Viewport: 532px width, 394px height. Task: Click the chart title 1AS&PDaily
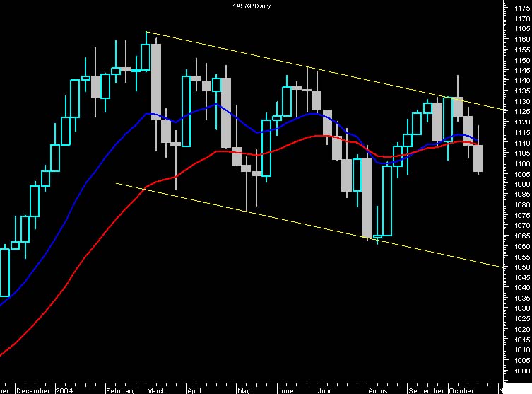coord(252,6)
